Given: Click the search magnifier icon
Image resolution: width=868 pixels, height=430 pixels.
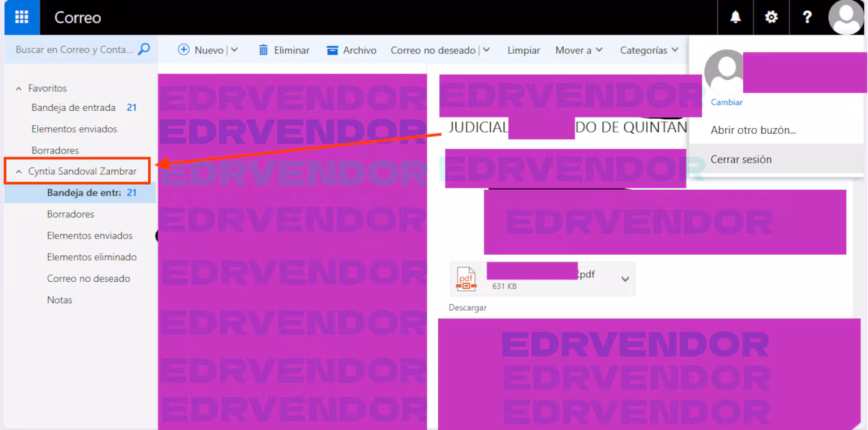Looking at the screenshot, I should point(144,49).
